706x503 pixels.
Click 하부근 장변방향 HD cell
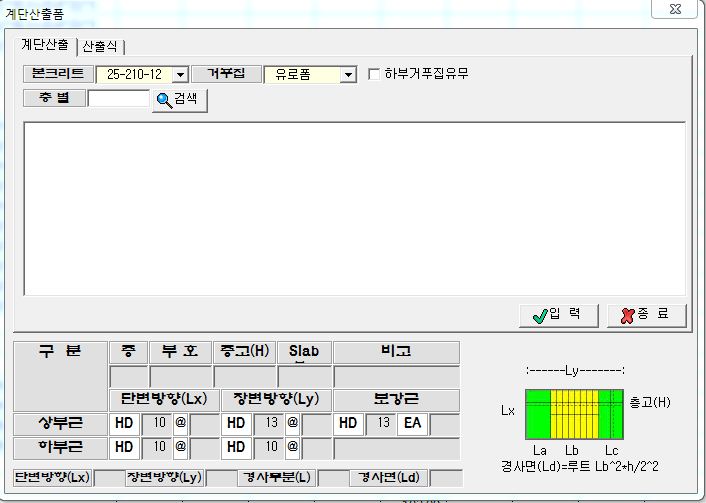coord(236,448)
